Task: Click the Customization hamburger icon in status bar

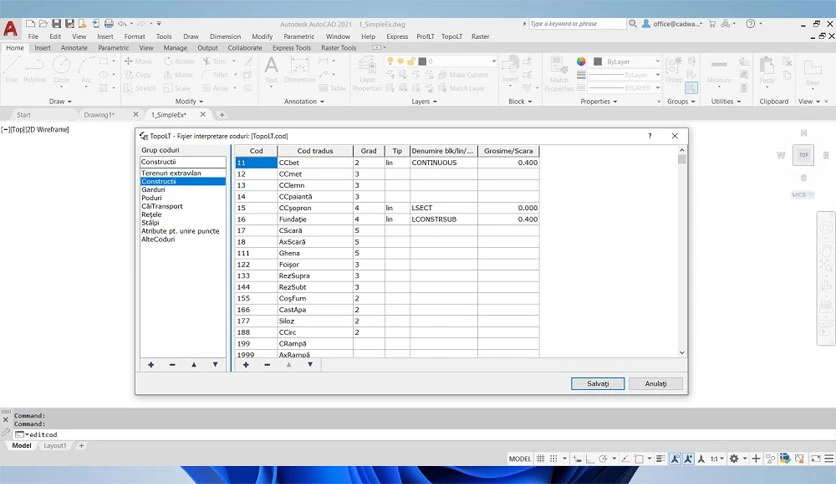Action: pyautogui.click(x=829, y=458)
